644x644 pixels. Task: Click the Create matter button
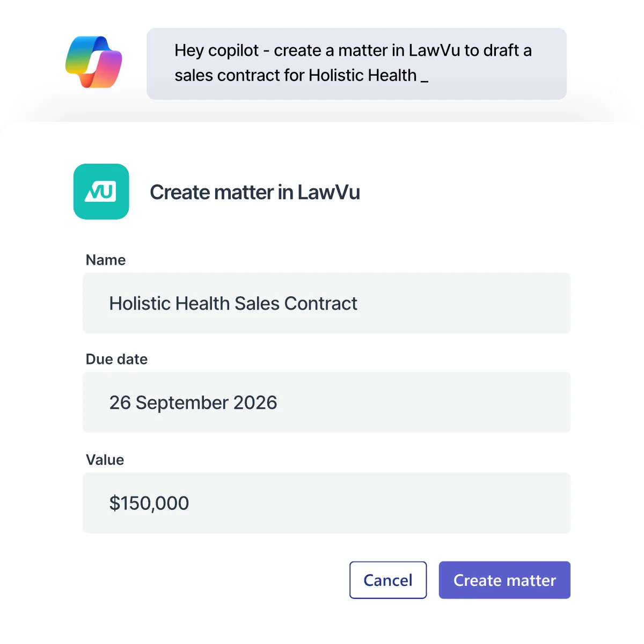click(x=504, y=580)
